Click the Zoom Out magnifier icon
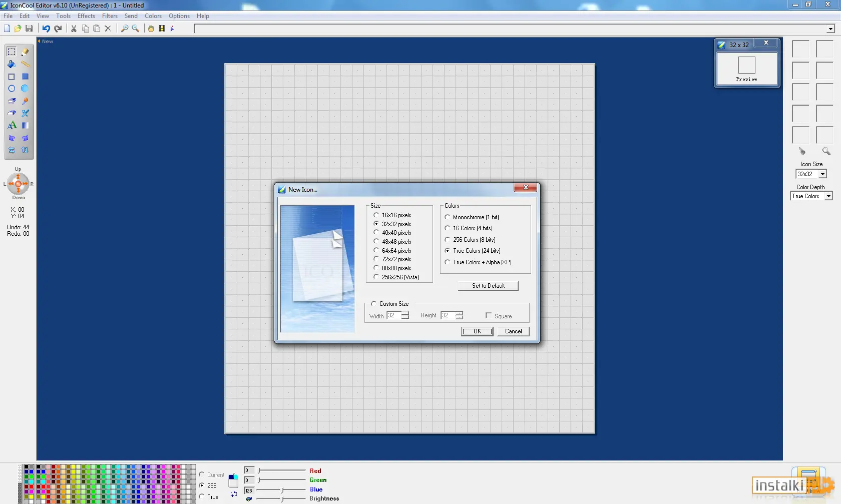The height and width of the screenshot is (504, 841). (136, 29)
